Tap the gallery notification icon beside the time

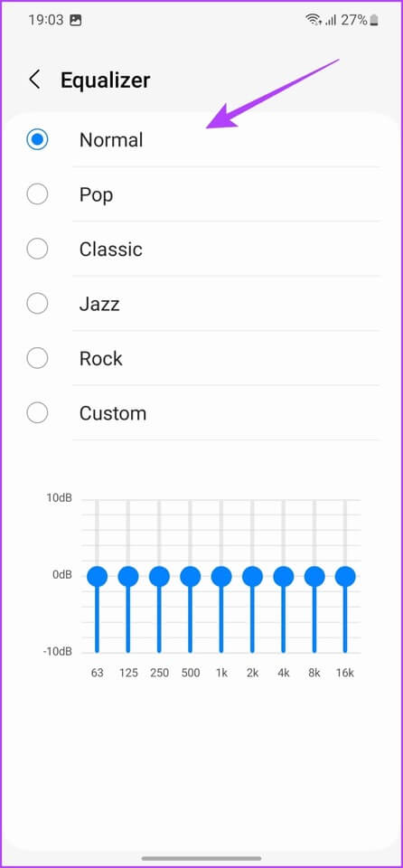click(76, 21)
